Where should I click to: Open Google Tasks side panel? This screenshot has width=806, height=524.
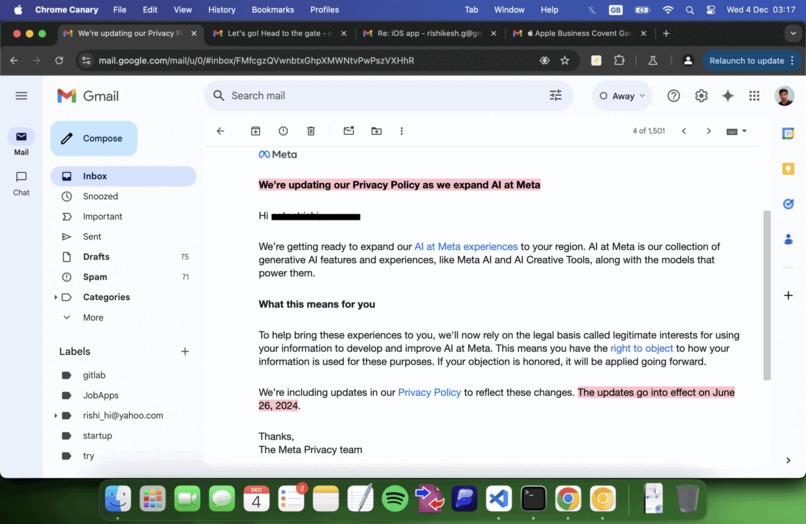point(788,204)
